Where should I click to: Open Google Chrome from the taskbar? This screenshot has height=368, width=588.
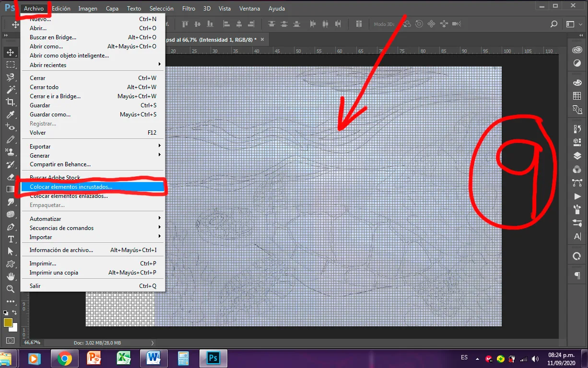65,358
